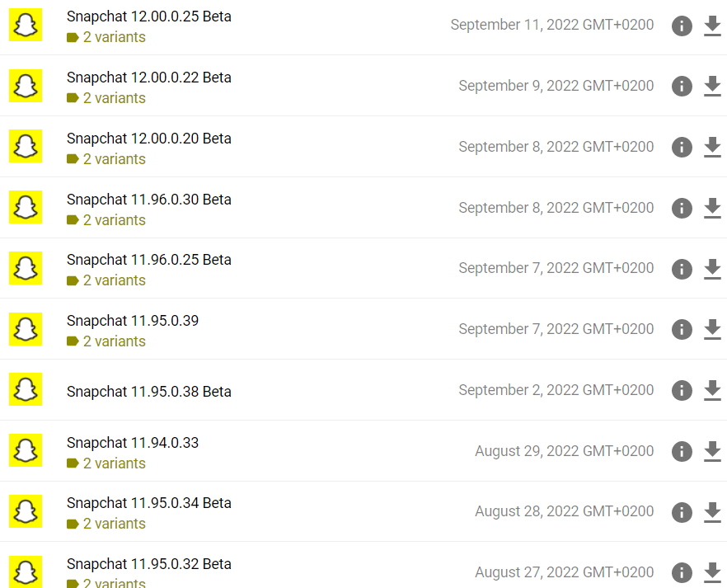Open Snapchat 12.00.0.25 Beta title link
727x588 pixels.
click(x=149, y=16)
